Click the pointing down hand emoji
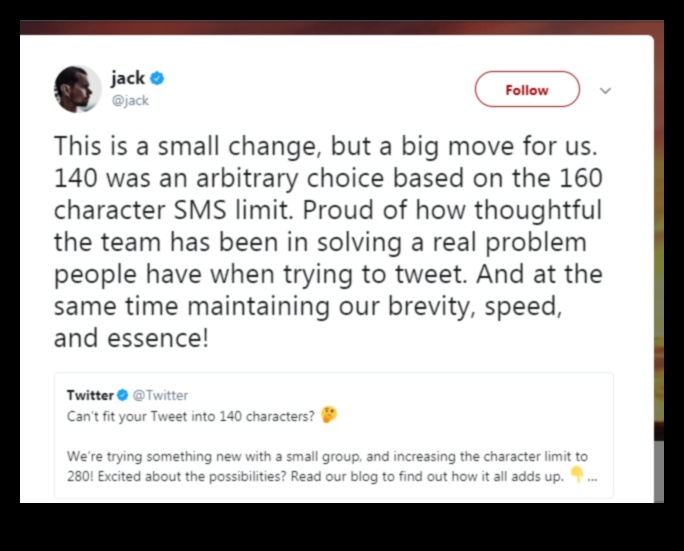684x551 pixels. coord(576,474)
